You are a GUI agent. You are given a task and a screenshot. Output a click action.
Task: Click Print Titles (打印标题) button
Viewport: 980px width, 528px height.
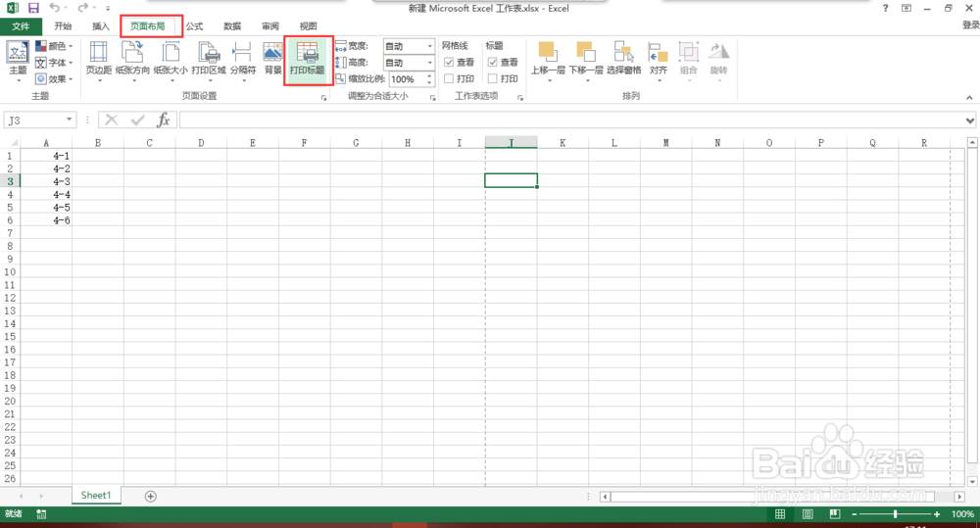308,60
